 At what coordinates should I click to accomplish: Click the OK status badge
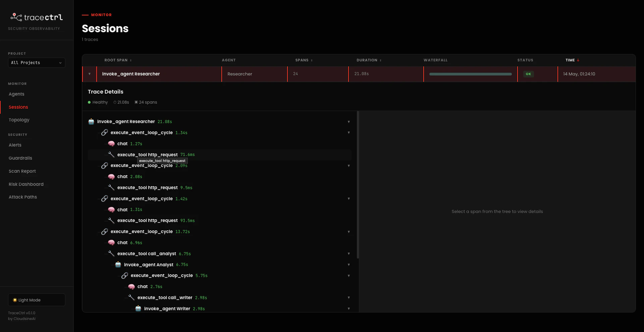click(x=528, y=74)
